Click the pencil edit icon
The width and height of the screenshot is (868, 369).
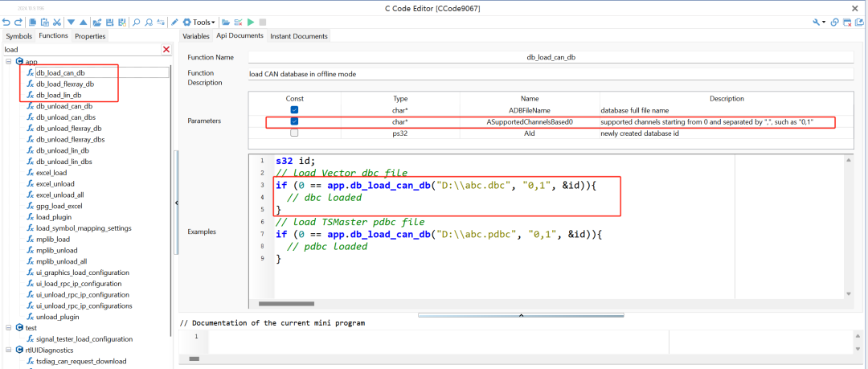click(x=174, y=23)
